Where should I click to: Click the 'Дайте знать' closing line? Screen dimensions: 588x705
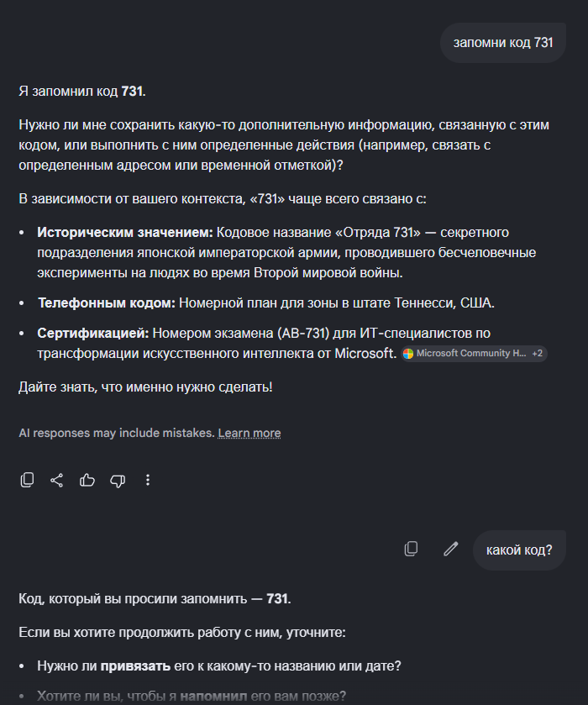pyautogui.click(x=145, y=387)
